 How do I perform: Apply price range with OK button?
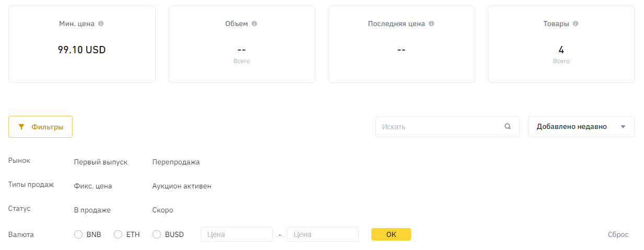click(x=391, y=234)
